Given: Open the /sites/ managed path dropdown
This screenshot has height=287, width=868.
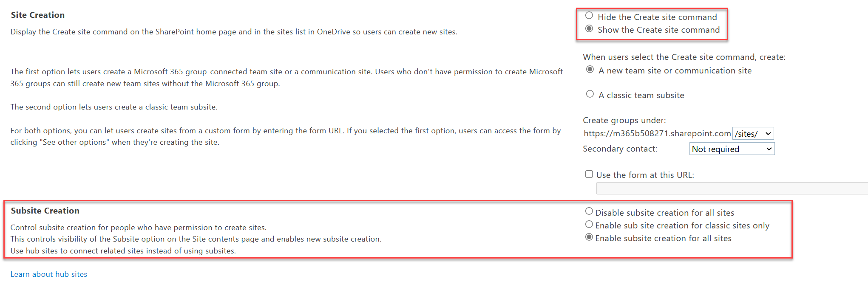Looking at the screenshot, I should coord(753,134).
